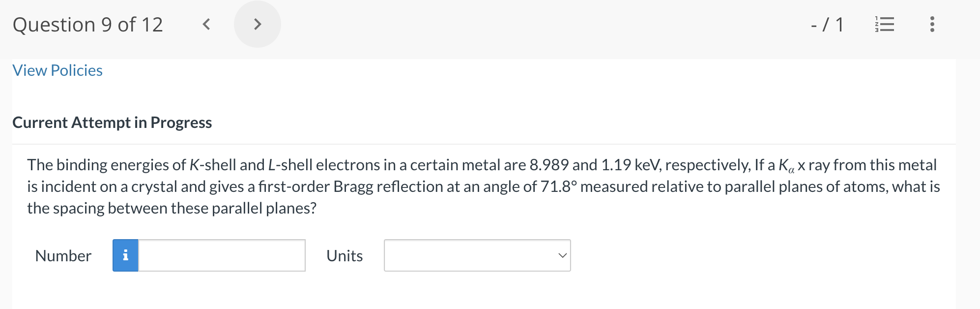Click the score display showing - / 1
The height and width of the screenshot is (309, 980).
click(x=827, y=25)
